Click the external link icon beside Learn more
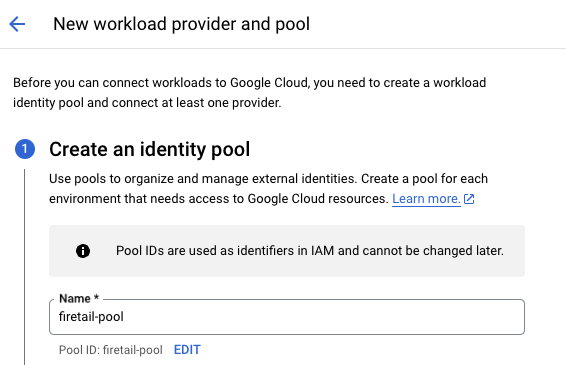Image resolution: width=566 pixels, height=365 pixels. [469, 199]
